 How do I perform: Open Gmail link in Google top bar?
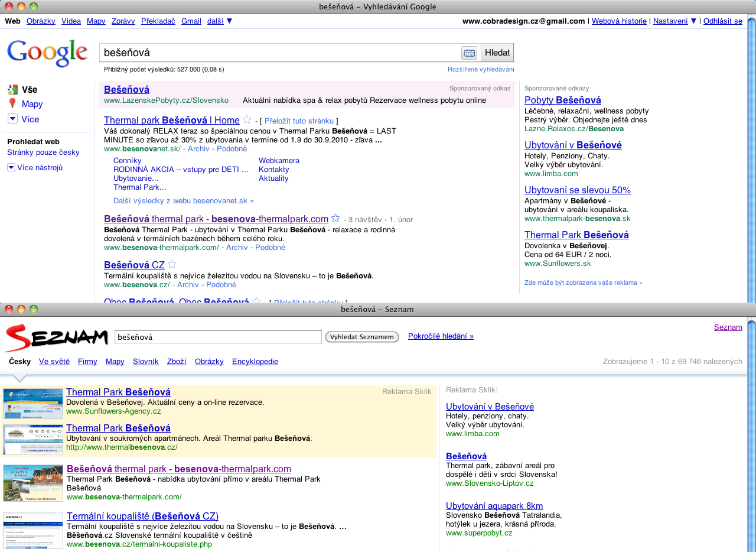click(x=191, y=21)
